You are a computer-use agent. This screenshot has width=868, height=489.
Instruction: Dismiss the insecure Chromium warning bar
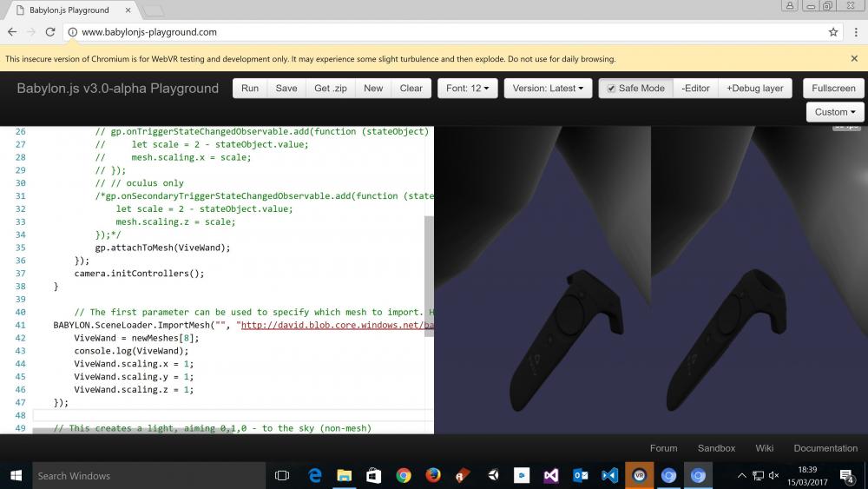pos(854,58)
